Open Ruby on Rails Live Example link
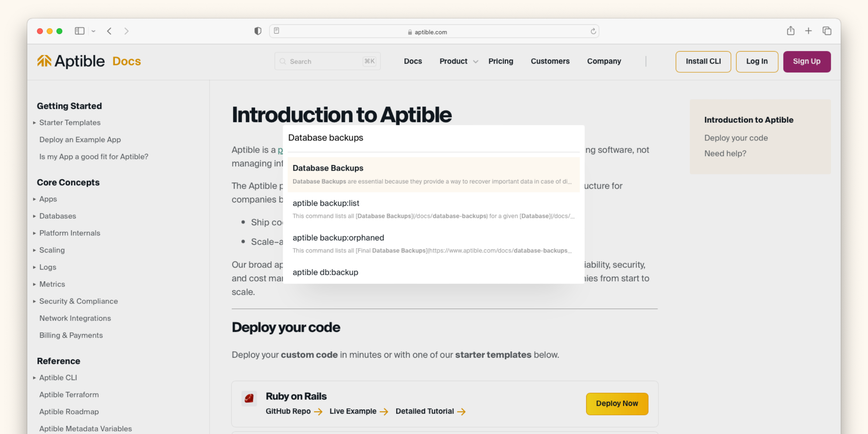Image resolution: width=868 pixels, height=434 pixels. (359, 411)
